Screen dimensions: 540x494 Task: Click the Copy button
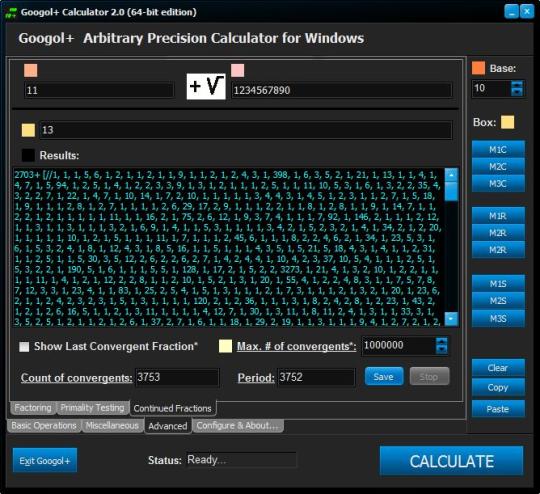498,388
